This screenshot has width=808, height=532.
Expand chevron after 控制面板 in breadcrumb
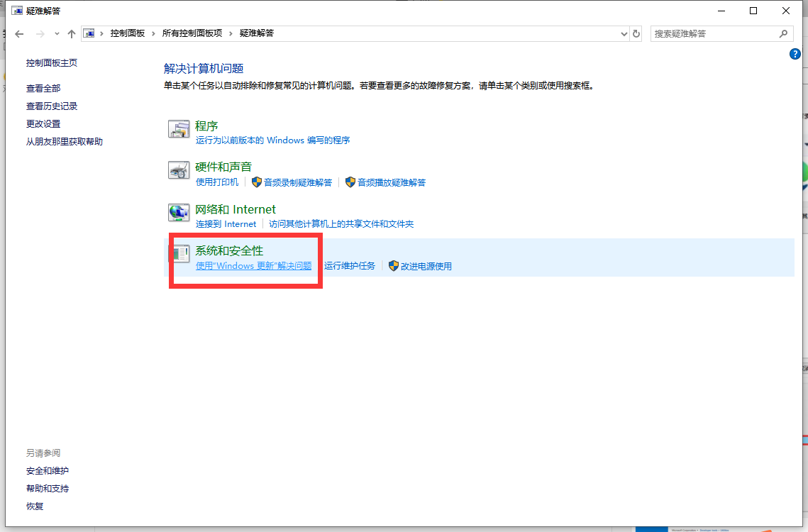tap(154, 33)
